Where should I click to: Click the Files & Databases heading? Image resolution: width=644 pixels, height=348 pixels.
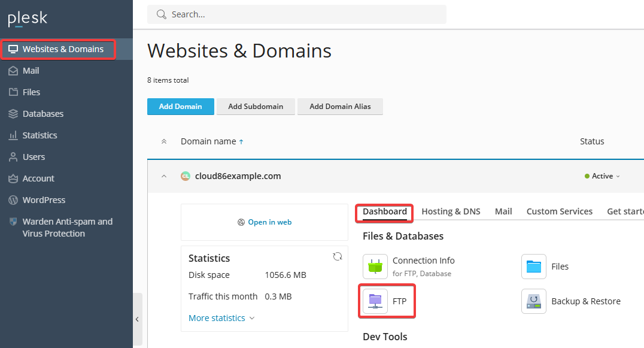click(403, 236)
